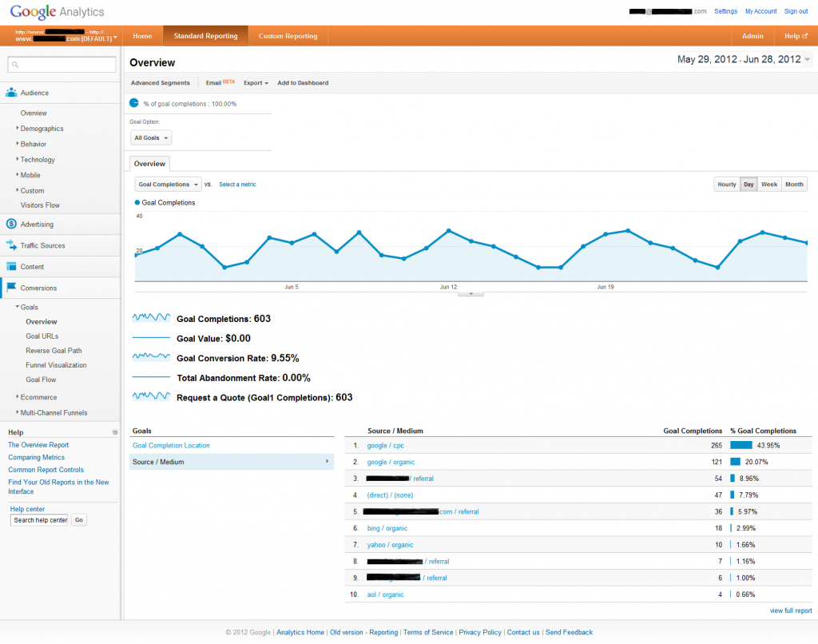
Task: Open the account profile selector dropdown
Action: point(66,35)
